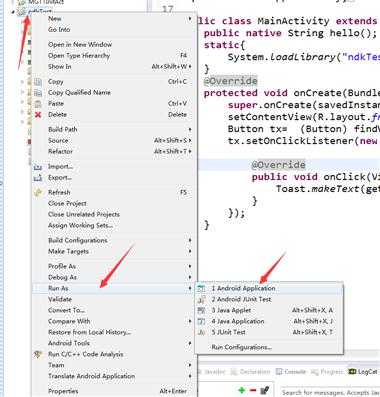Screen dimensions: 380x397
Task: Click green plus to add LogCat filter
Action: [x=242, y=390]
